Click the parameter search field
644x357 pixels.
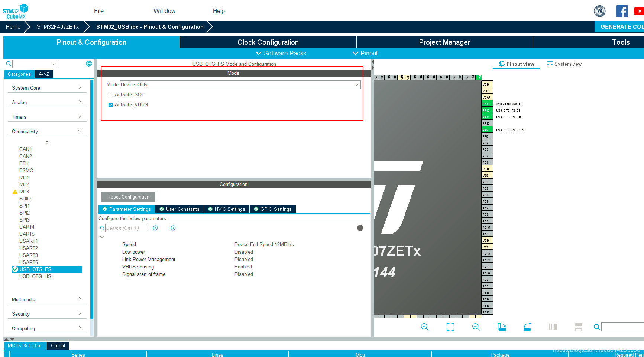coord(125,228)
